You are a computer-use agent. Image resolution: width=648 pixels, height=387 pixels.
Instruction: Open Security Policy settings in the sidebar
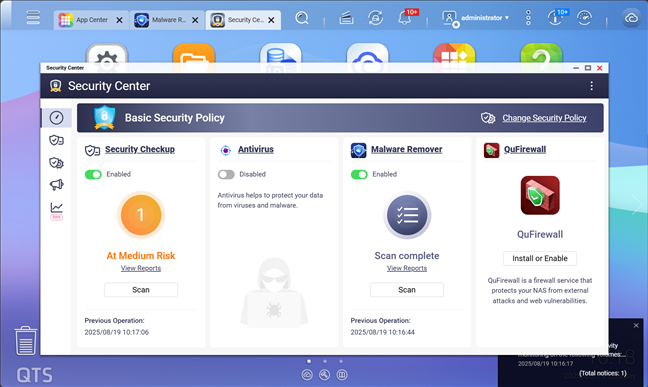57,163
